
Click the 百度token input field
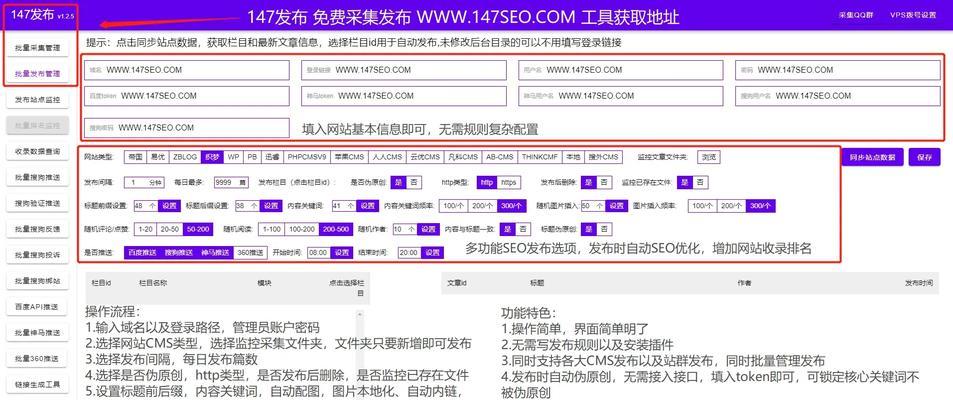point(187,96)
